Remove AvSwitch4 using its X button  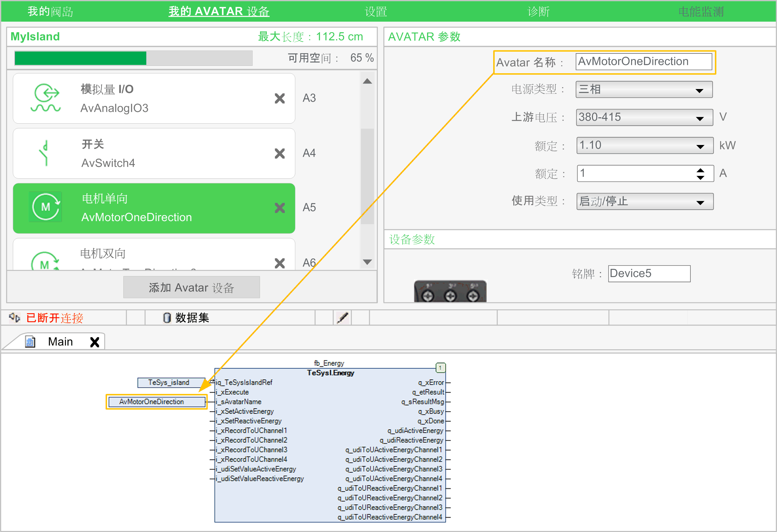coord(280,153)
